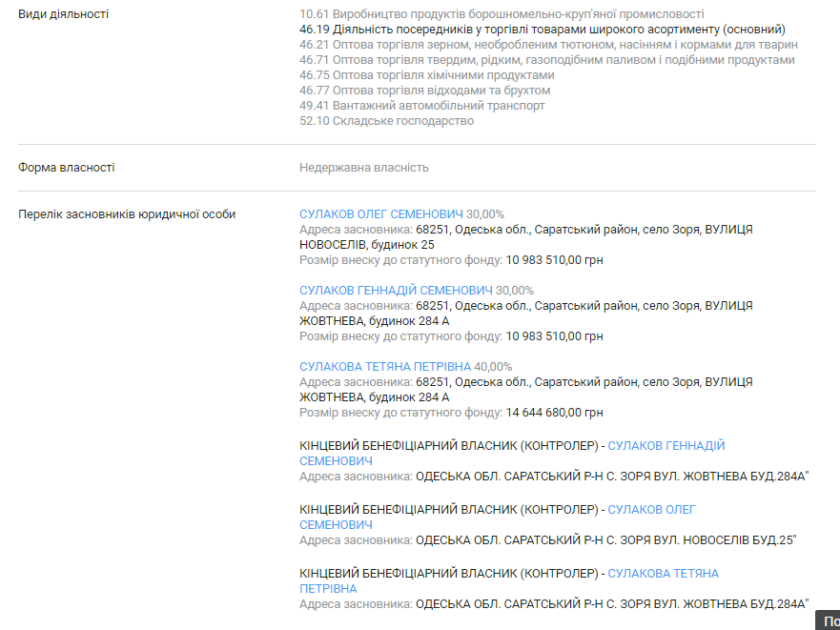Click beneficial owner link Сулаков Олег Семенович
The height and width of the screenshot is (630, 840).
click(x=651, y=510)
